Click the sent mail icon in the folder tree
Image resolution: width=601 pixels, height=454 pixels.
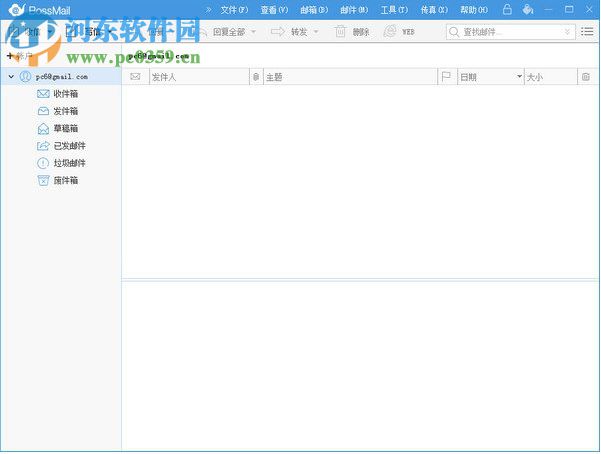click(x=43, y=146)
